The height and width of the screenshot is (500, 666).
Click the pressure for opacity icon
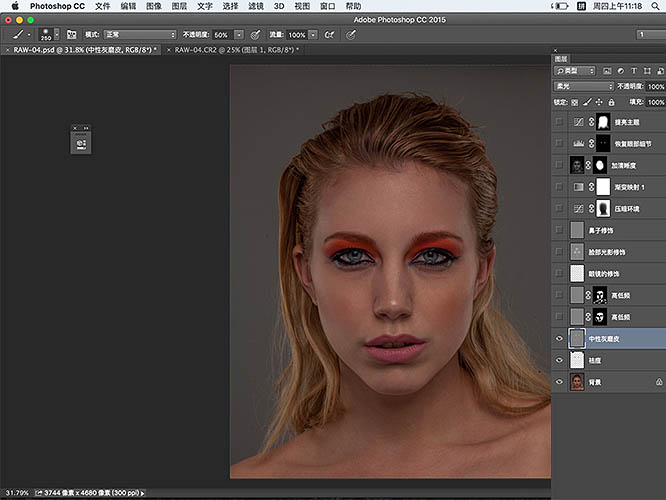click(x=256, y=34)
